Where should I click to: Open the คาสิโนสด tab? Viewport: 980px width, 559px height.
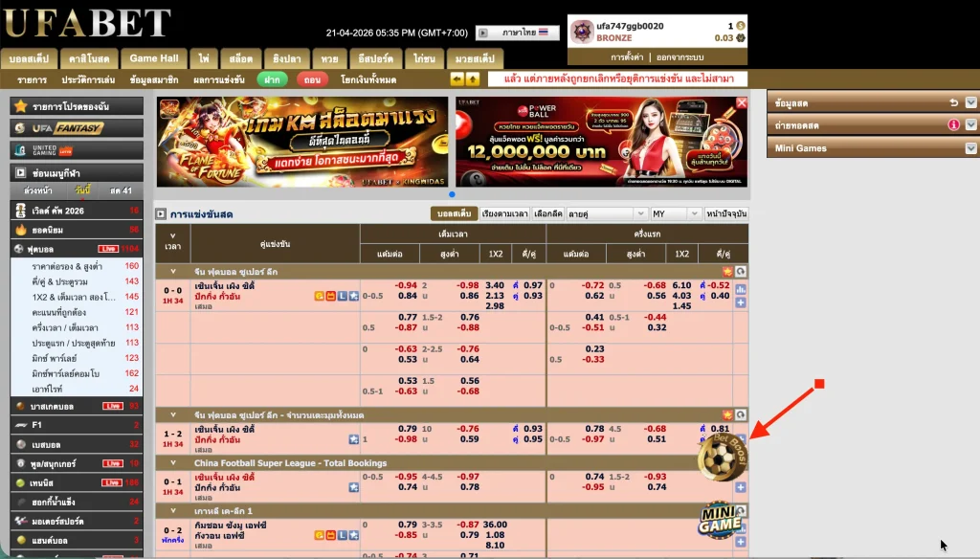89,58
